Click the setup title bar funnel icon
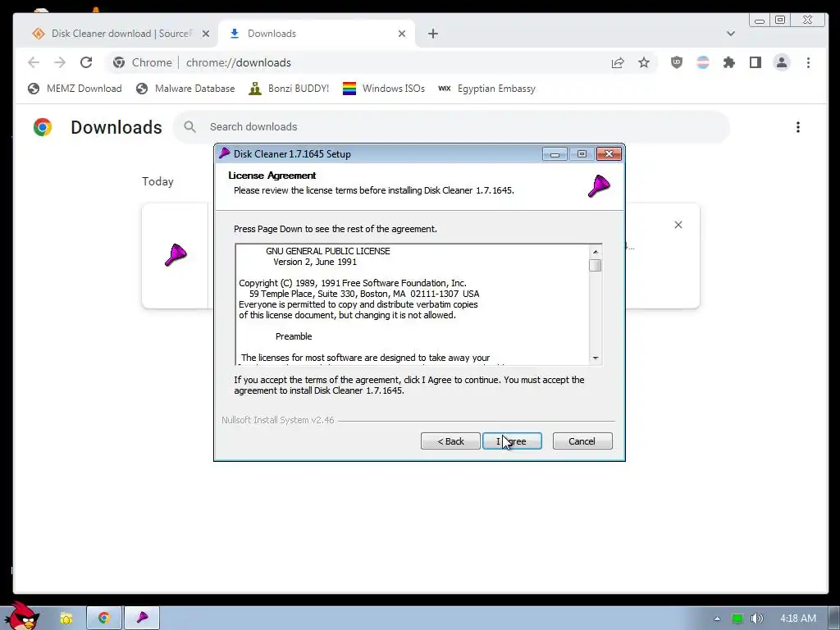This screenshot has width=840, height=630. tap(225, 153)
